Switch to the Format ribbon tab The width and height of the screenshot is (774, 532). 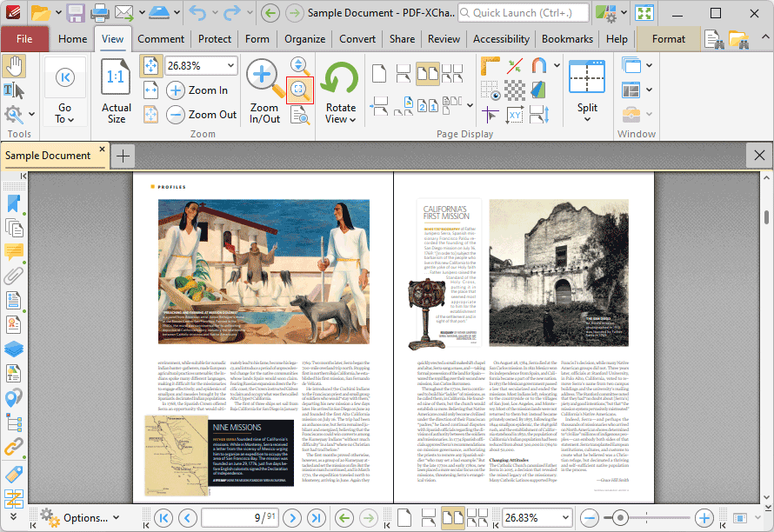pos(669,39)
